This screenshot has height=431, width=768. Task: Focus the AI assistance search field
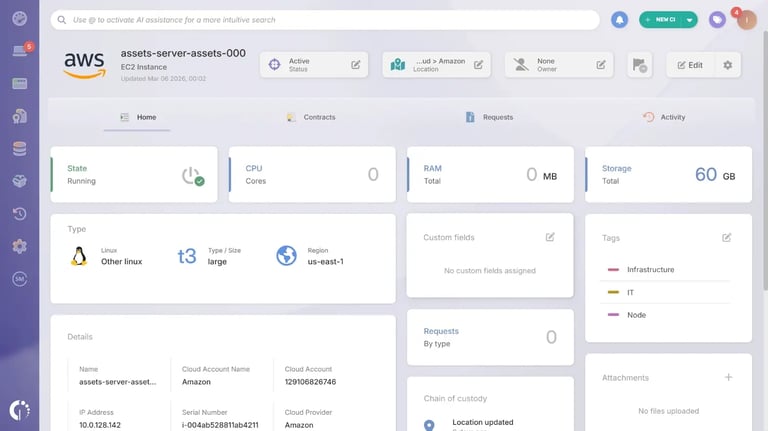pos(325,20)
